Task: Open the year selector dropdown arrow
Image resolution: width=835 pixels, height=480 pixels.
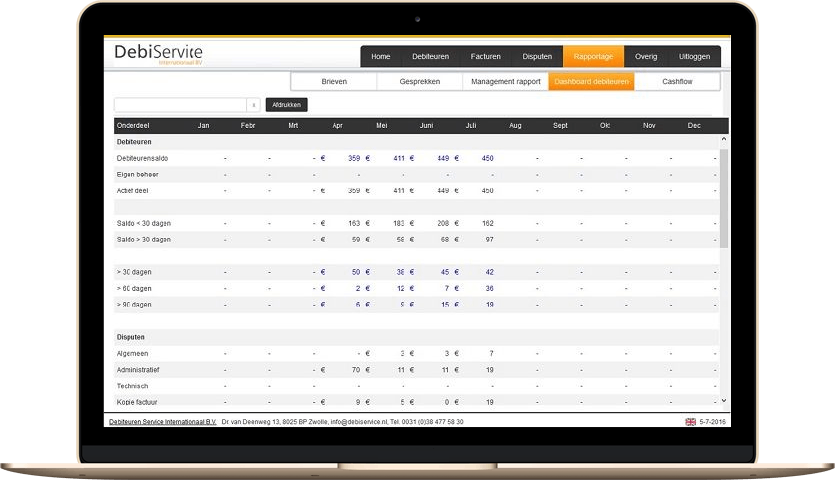Action: (253, 105)
